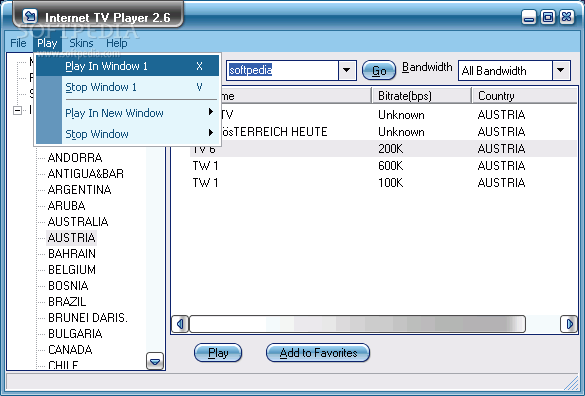Click the Play button below channel list

tap(218, 353)
